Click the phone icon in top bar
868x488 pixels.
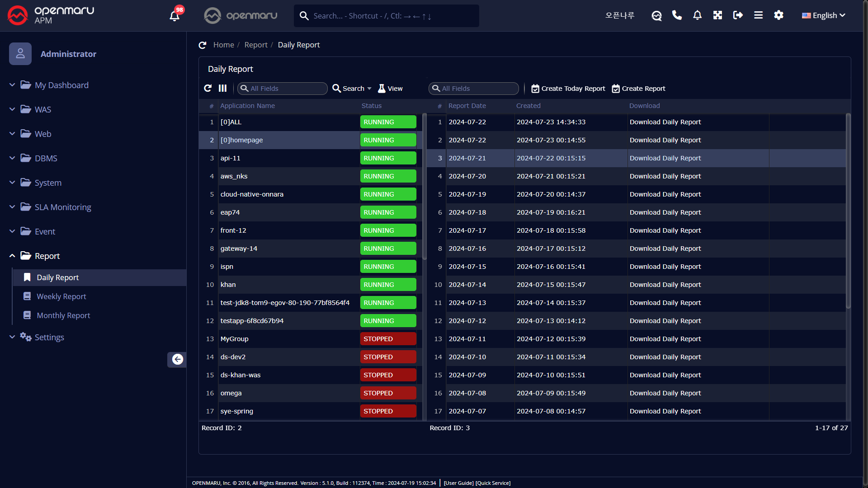(x=677, y=15)
